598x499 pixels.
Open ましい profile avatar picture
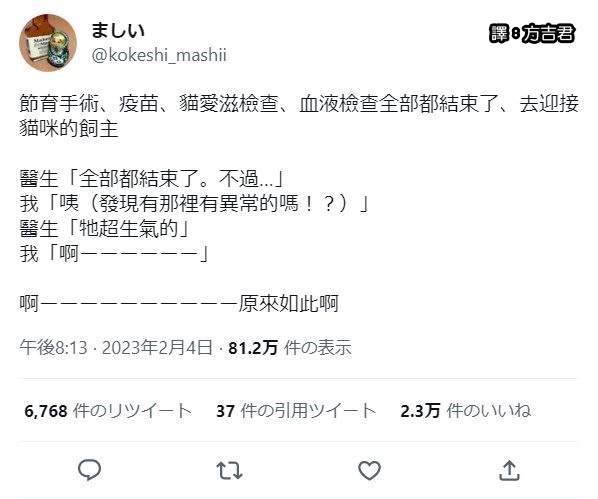tap(48, 43)
